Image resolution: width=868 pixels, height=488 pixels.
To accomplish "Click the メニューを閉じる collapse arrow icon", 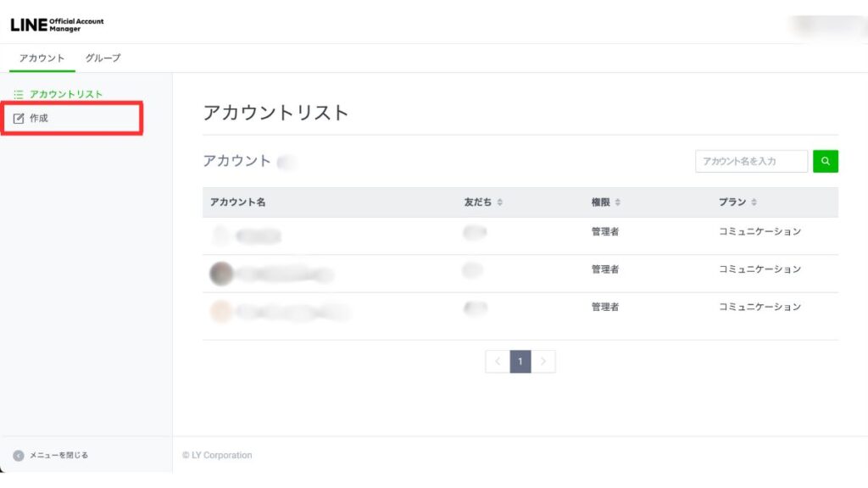I will [x=19, y=455].
